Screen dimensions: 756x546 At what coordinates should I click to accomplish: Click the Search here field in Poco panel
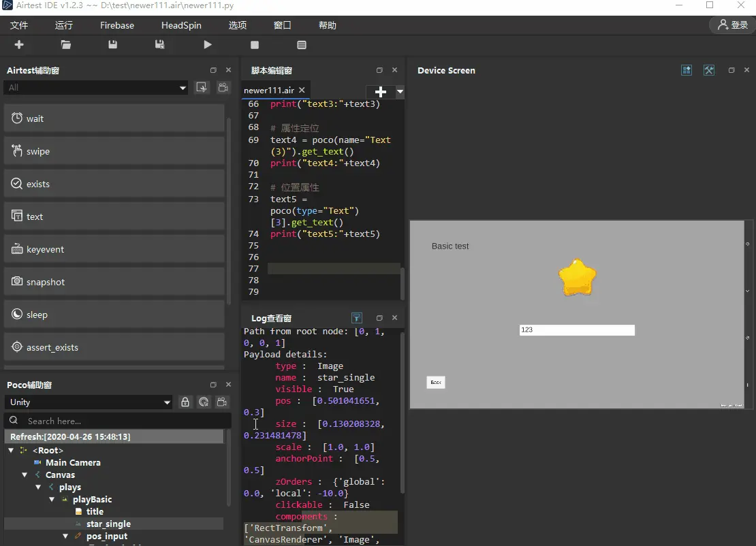click(117, 421)
